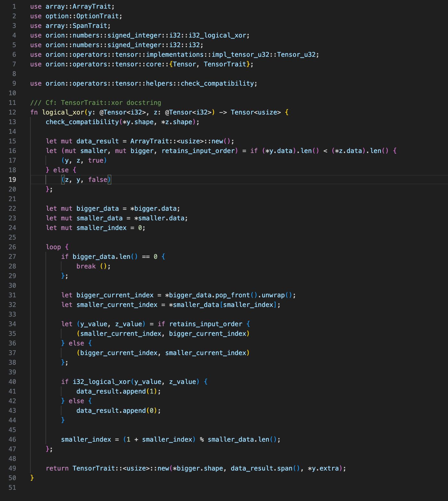Click 'SpanTrait' in the line 3 import

(x=90, y=26)
